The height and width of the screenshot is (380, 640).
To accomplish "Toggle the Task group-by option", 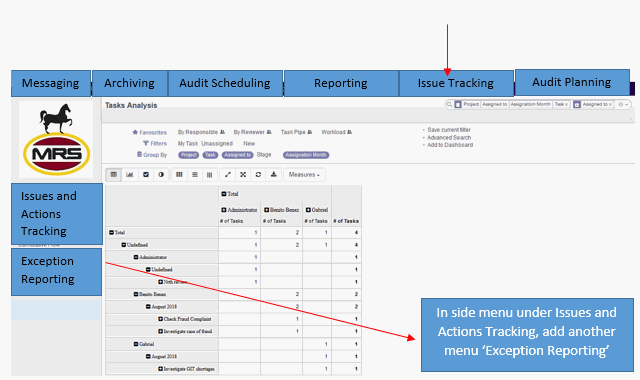I will tap(210, 155).
